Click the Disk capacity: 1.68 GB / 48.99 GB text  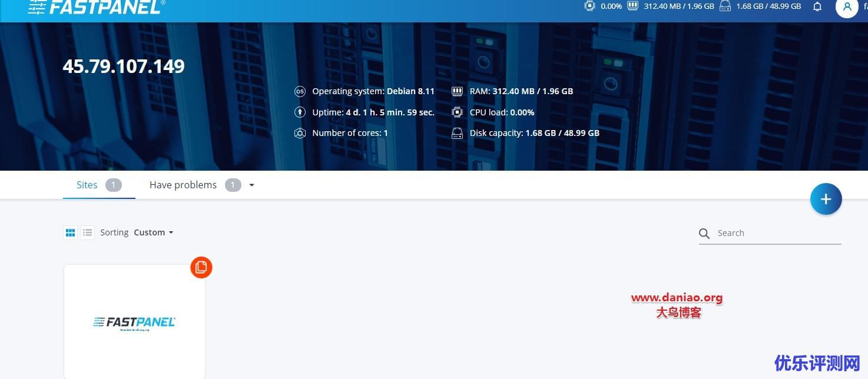tap(535, 133)
